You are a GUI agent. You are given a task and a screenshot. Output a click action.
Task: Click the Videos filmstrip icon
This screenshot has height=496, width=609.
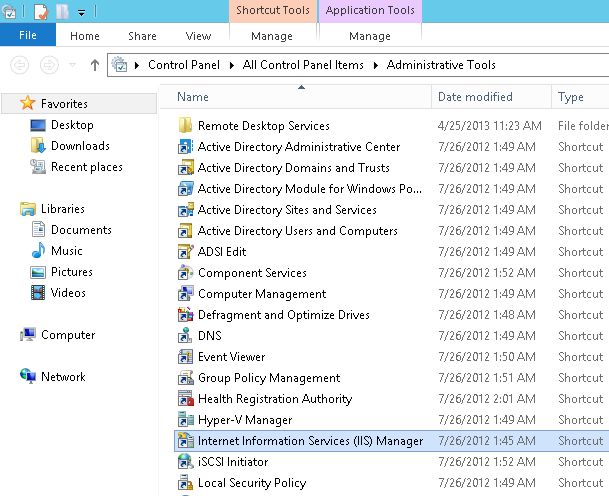click(x=38, y=292)
